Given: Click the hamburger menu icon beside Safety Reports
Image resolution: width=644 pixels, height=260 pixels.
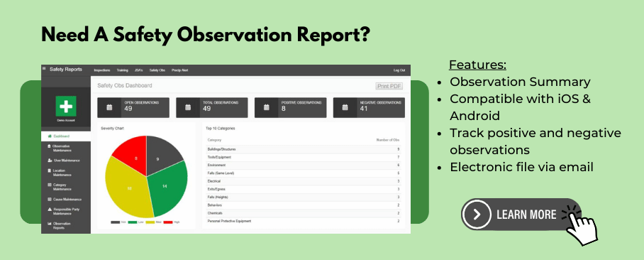Looking at the screenshot, I should coord(44,69).
